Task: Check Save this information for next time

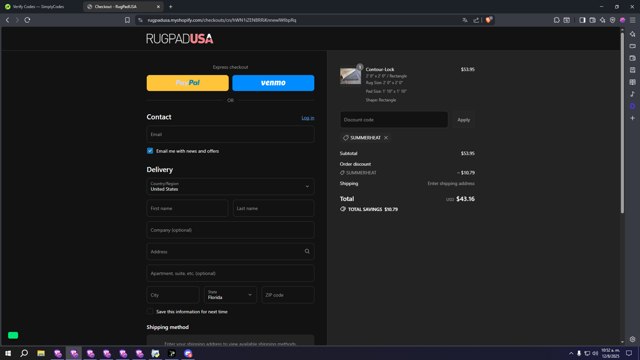Action: pyautogui.click(x=150, y=312)
